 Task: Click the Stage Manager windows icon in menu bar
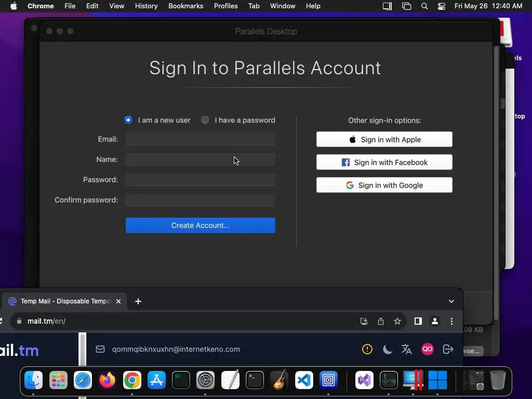click(406, 6)
